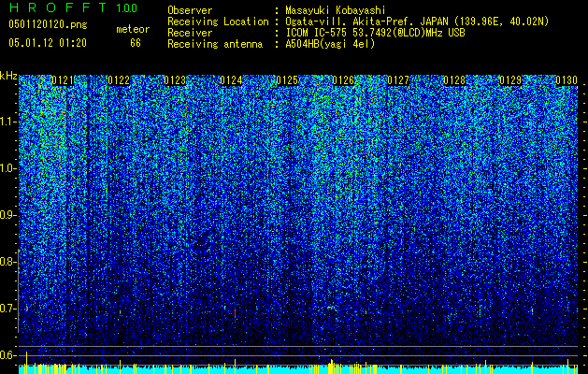Click the 0.8 frequency axis label
588x374 pixels.
pyautogui.click(x=8, y=262)
